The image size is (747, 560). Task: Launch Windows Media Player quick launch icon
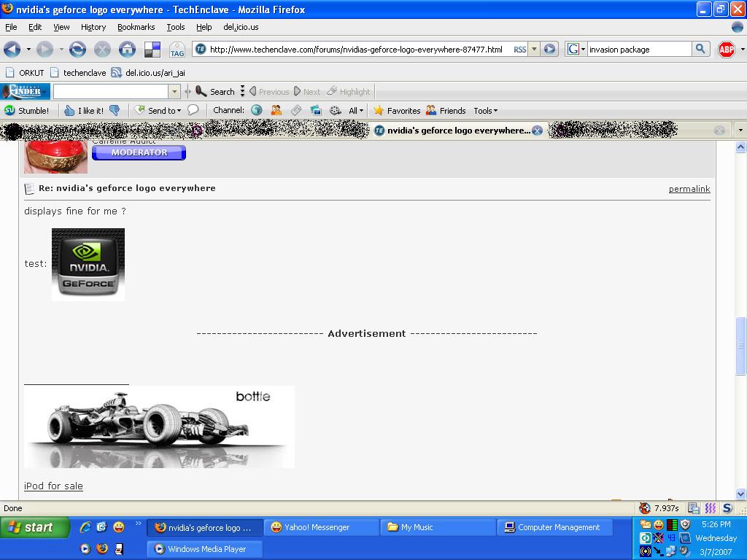[x=85, y=548]
